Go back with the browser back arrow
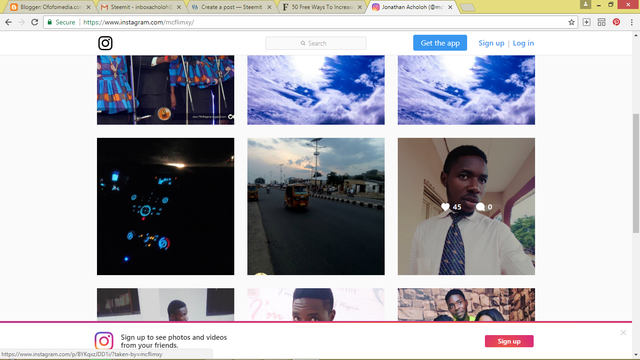Screen dimensions: 640x360 (8, 22)
